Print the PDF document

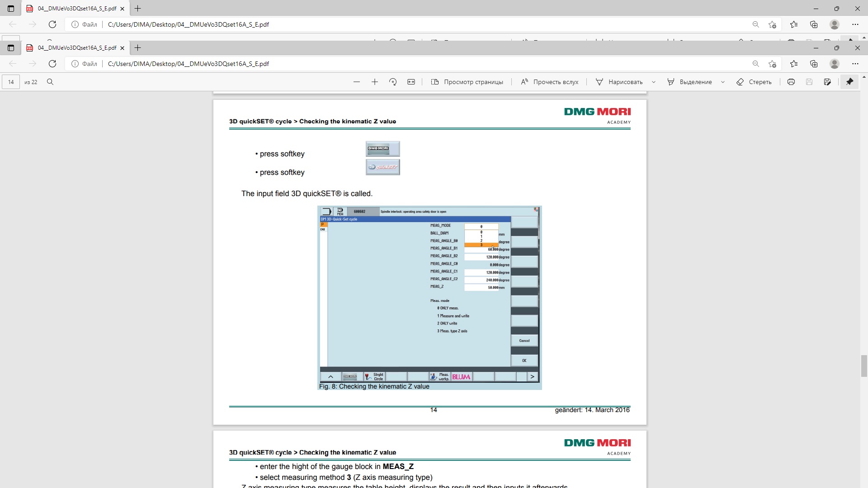pyautogui.click(x=791, y=82)
